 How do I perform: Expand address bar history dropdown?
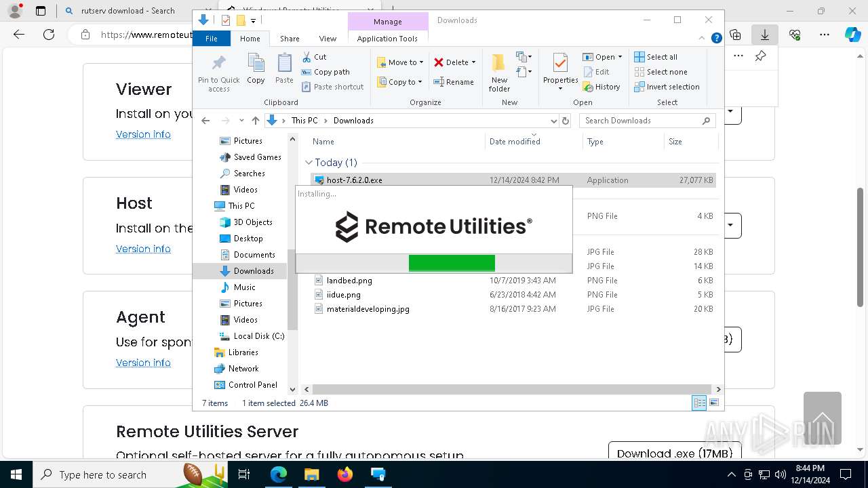click(553, 121)
